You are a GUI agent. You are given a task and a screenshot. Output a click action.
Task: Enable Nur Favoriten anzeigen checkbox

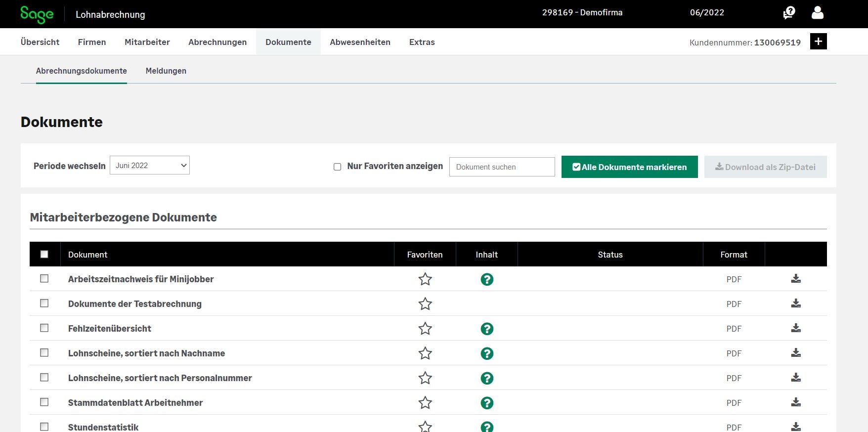click(x=337, y=167)
